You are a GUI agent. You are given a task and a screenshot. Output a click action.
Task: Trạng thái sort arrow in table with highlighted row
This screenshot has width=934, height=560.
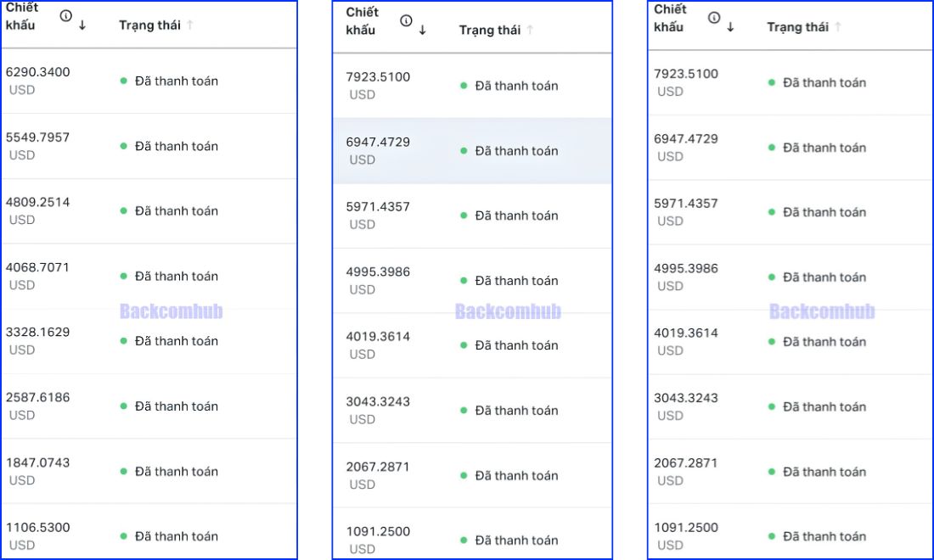click(x=530, y=30)
